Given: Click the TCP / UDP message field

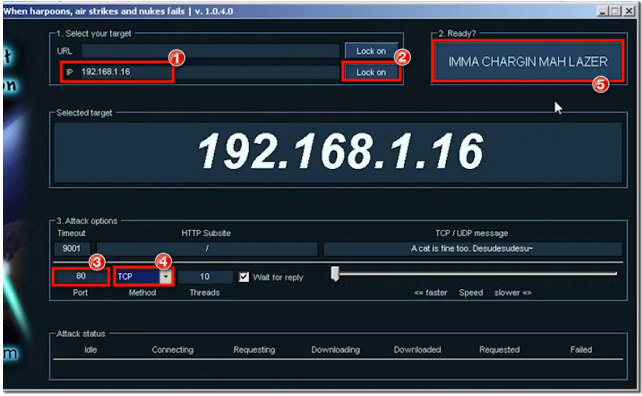Looking at the screenshot, I should pos(472,249).
